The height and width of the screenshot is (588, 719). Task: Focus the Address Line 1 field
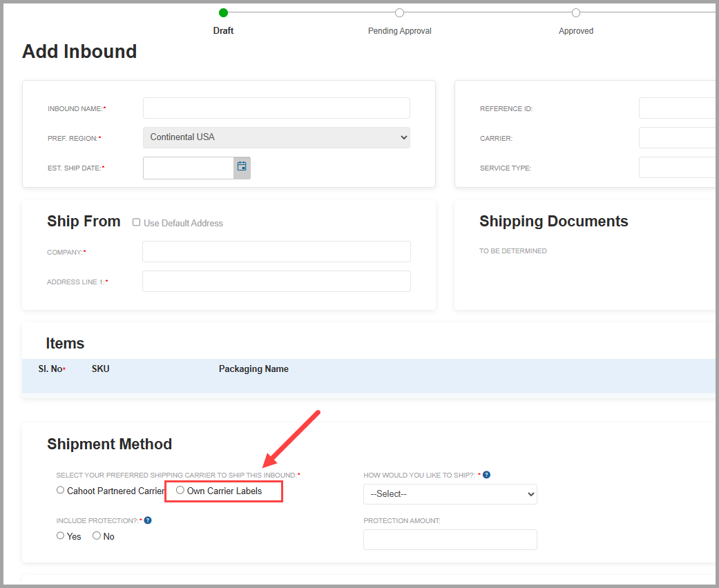(276, 282)
